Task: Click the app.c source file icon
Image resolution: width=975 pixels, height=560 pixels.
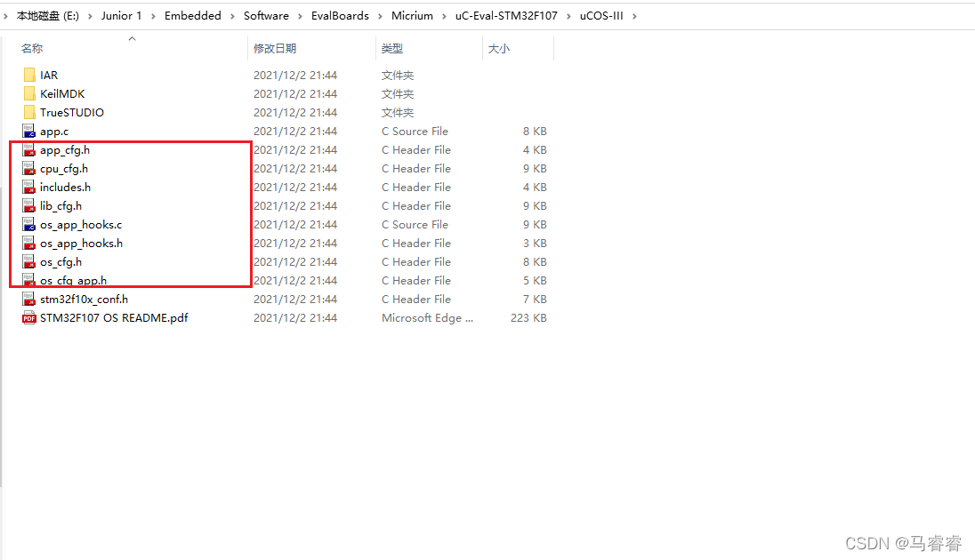Action: [29, 132]
